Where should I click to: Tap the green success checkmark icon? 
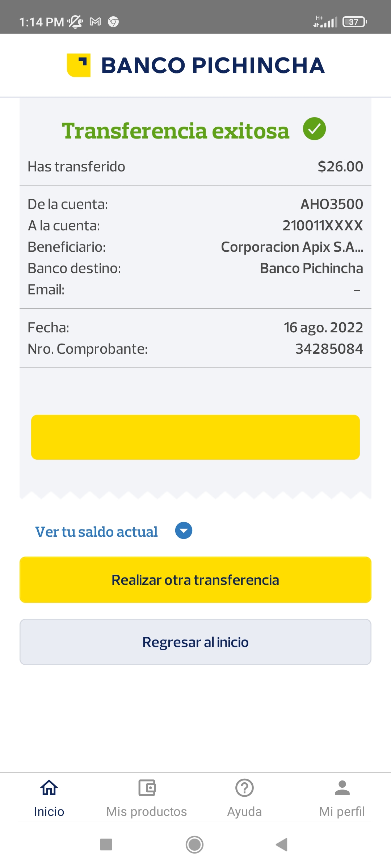[x=314, y=129]
